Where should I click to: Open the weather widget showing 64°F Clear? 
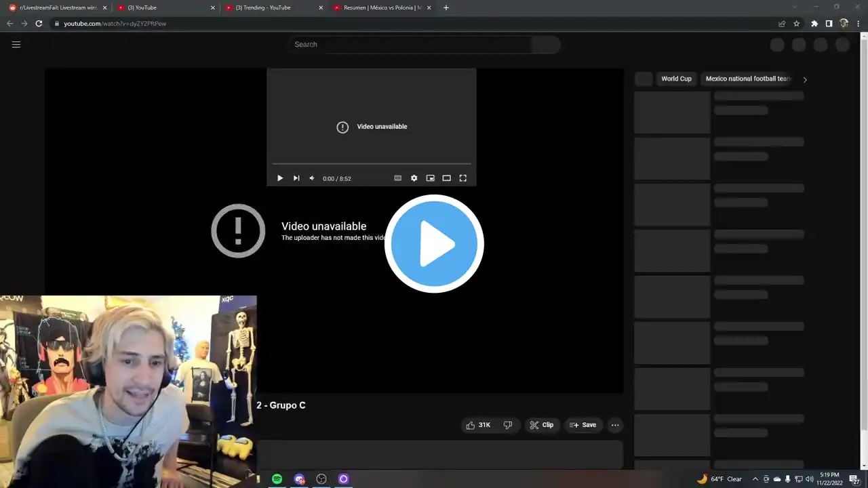coord(719,479)
